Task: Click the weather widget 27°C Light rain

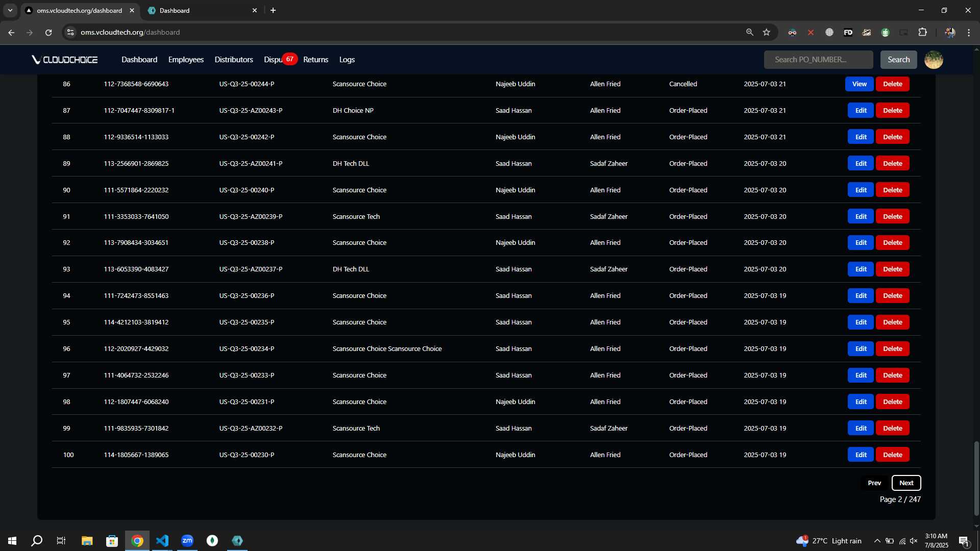Action: tap(828, 541)
